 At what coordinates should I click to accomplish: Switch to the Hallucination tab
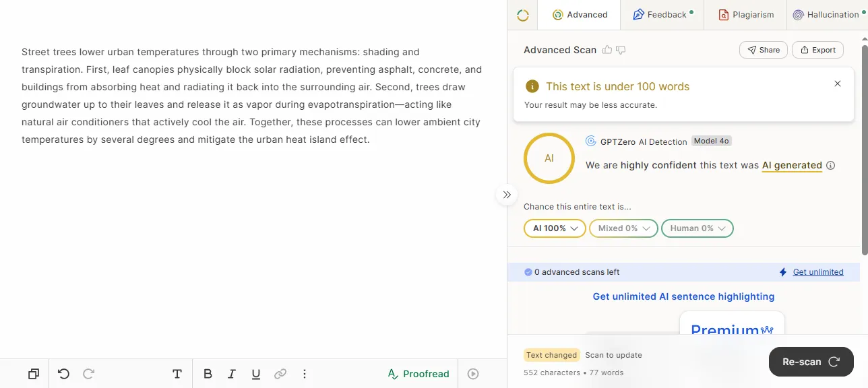pos(828,15)
